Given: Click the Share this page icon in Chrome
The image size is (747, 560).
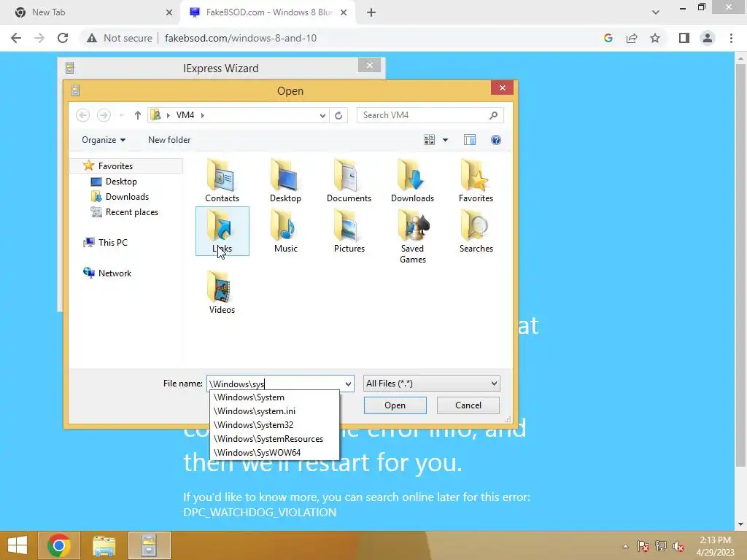Looking at the screenshot, I should click(x=632, y=38).
